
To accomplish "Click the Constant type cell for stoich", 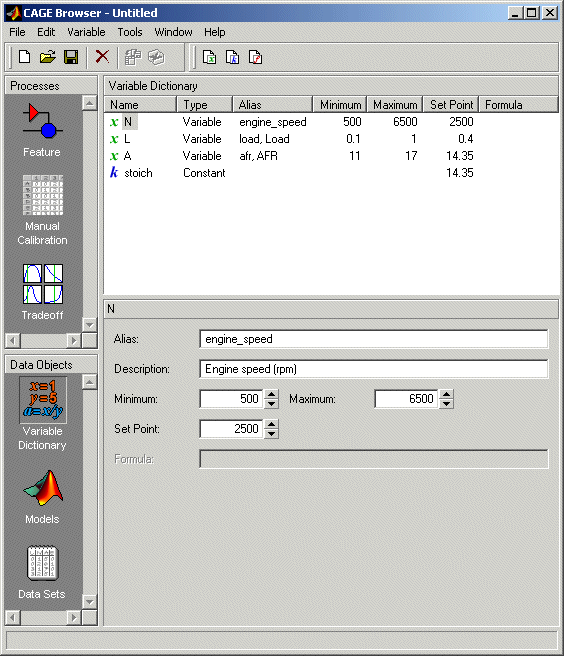I will point(204,173).
